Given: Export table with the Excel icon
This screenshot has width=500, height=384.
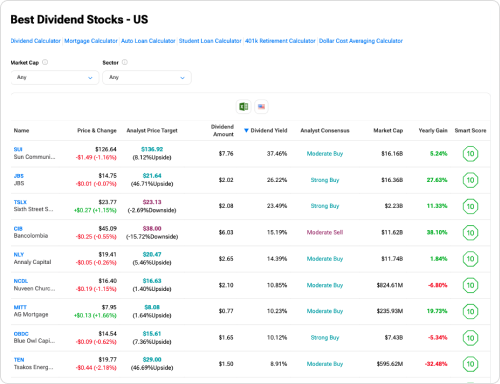Looking at the screenshot, I should click(x=244, y=107).
